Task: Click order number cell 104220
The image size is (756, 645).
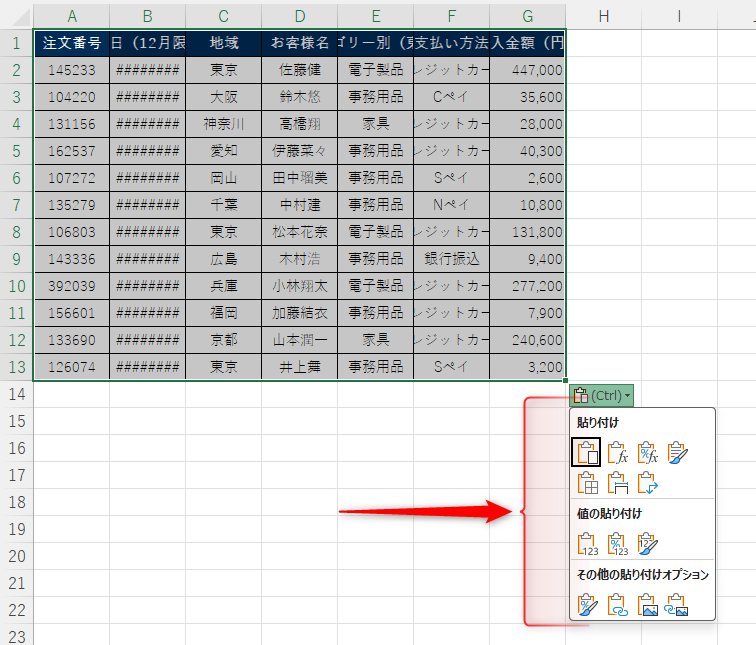Action: click(72, 97)
